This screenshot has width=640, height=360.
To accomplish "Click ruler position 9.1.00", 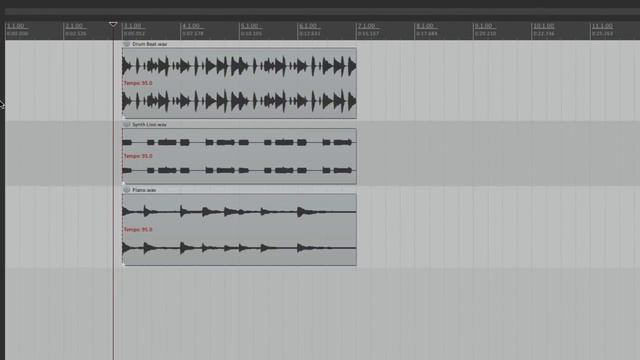I will coord(483,26).
